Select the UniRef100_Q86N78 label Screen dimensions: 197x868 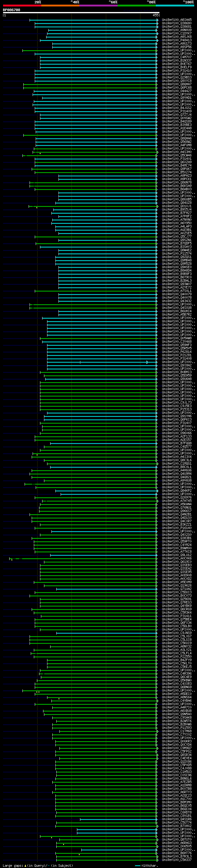coord(176,182)
